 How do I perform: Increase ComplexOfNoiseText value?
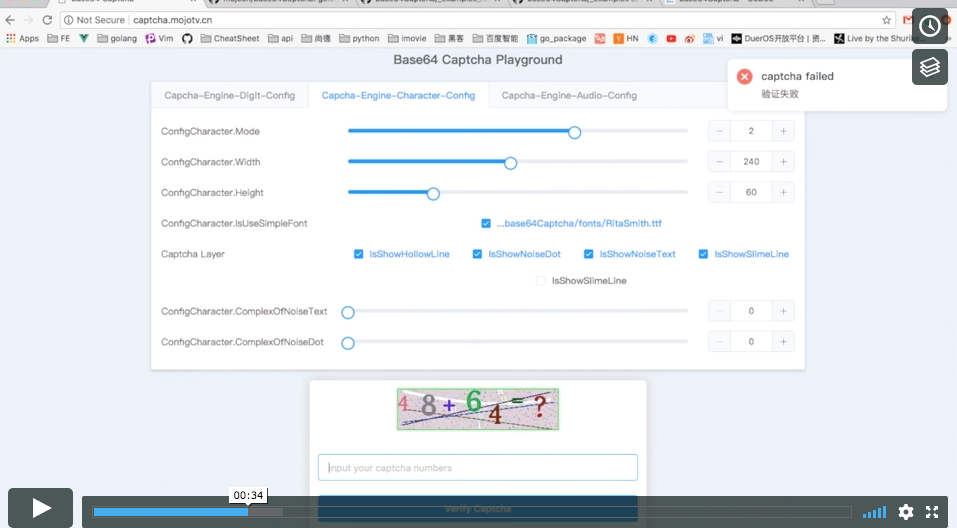coord(783,311)
